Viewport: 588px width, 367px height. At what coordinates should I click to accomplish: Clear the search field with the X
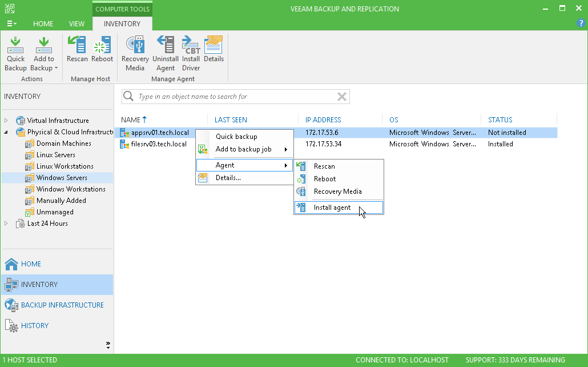click(x=341, y=97)
